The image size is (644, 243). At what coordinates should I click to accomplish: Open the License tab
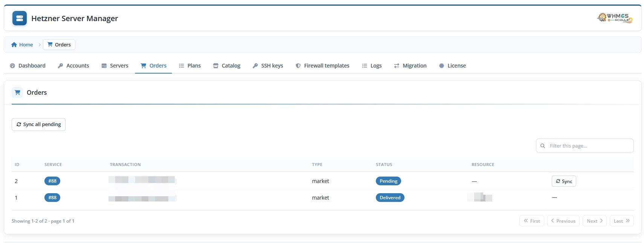(x=452, y=66)
